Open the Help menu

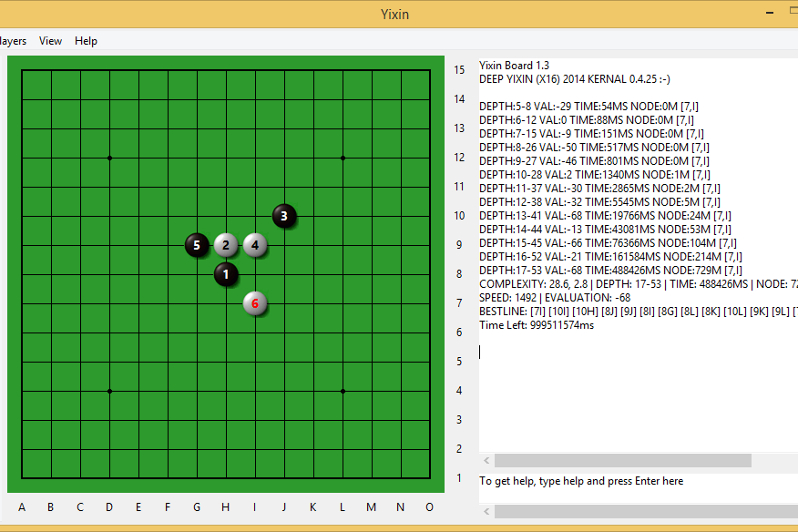(86, 41)
